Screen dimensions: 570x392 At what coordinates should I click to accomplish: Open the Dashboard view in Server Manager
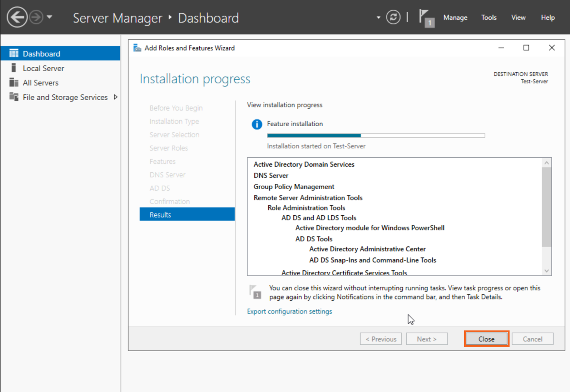pos(41,53)
